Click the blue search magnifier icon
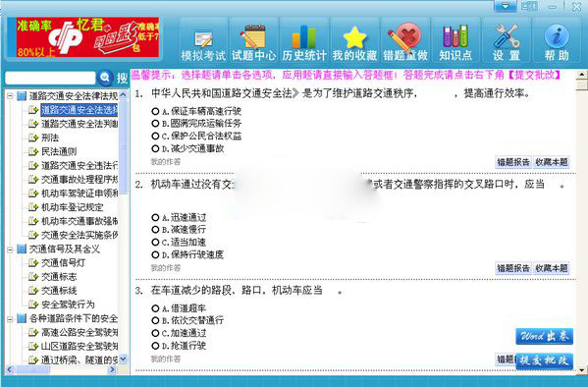Screen dimensions: 588x387 (x=105, y=78)
